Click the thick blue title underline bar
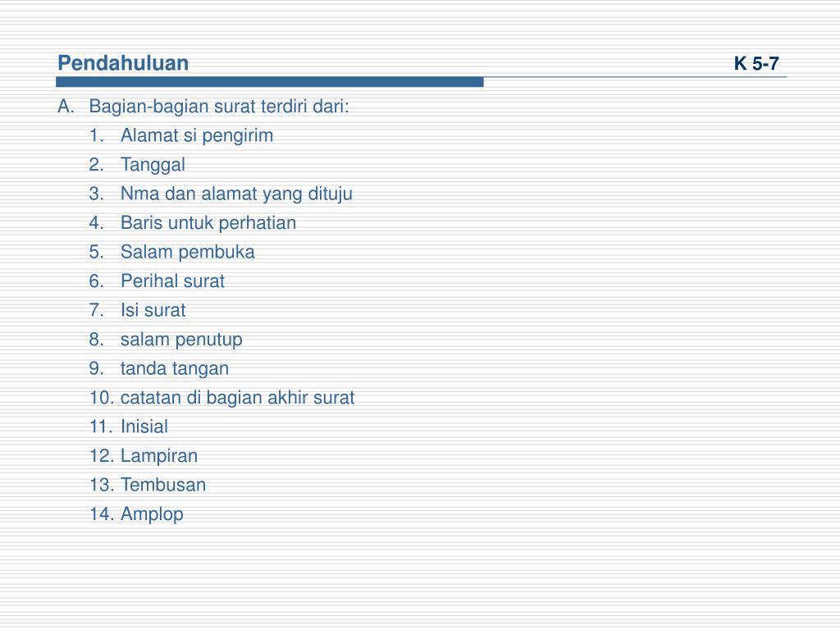 pos(269,82)
